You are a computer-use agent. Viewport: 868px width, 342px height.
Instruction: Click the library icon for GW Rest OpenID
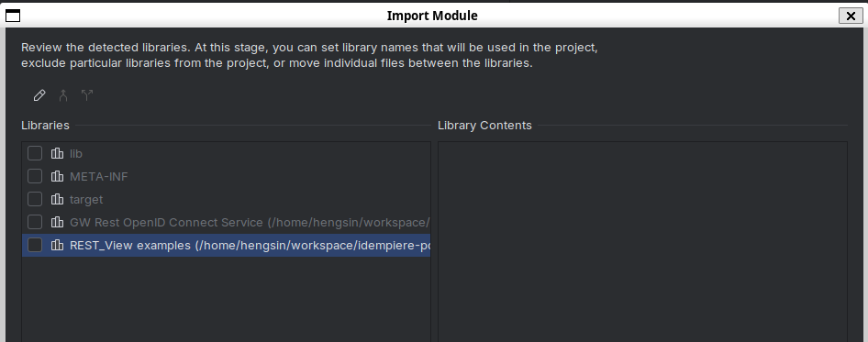(57, 222)
